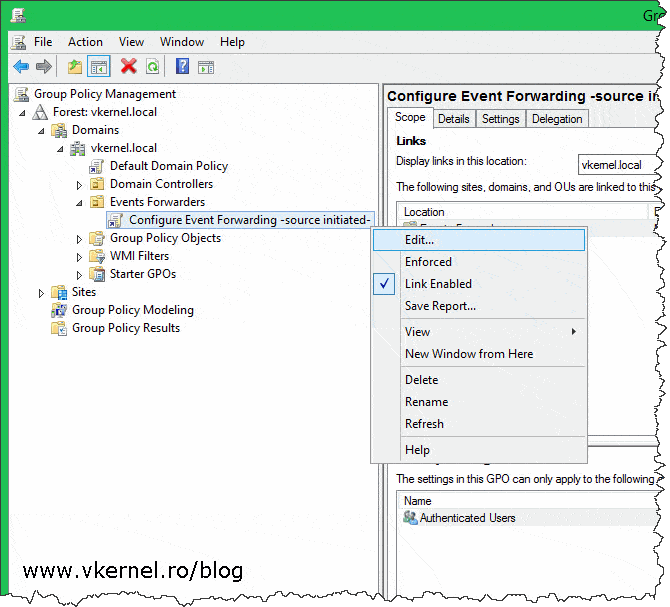Collapse the Forest: vkernel.local node
This screenshot has width=670, height=607.
tap(22, 113)
